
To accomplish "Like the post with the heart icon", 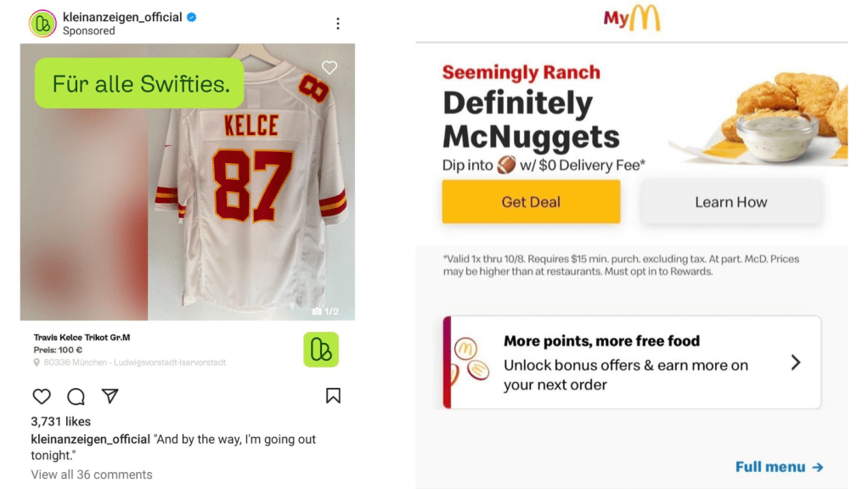I will pyautogui.click(x=42, y=396).
